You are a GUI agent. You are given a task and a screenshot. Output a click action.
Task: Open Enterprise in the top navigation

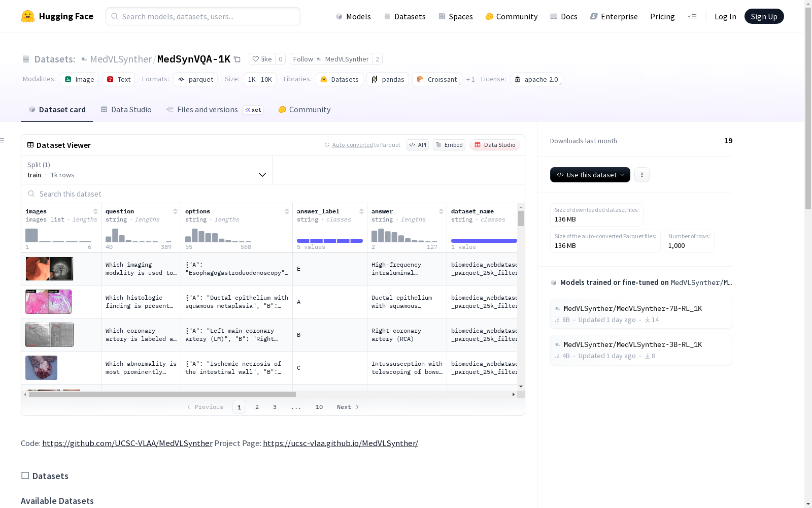coord(614,16)
